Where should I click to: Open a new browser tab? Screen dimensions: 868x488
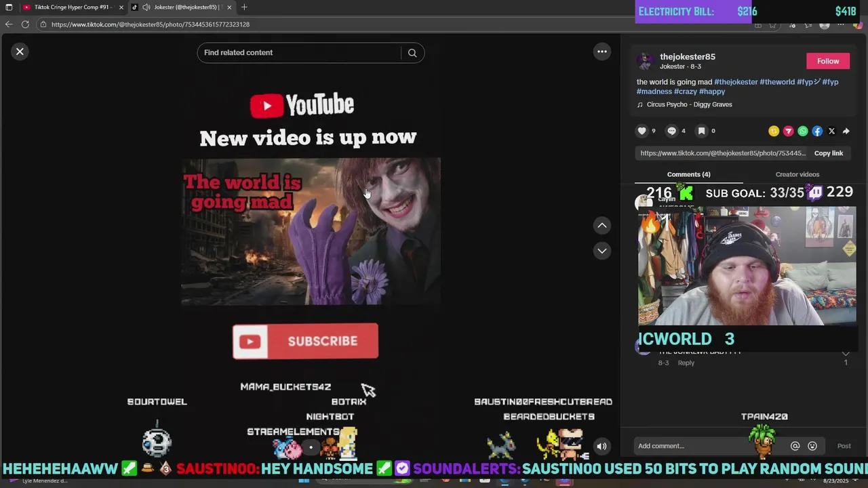244,7
